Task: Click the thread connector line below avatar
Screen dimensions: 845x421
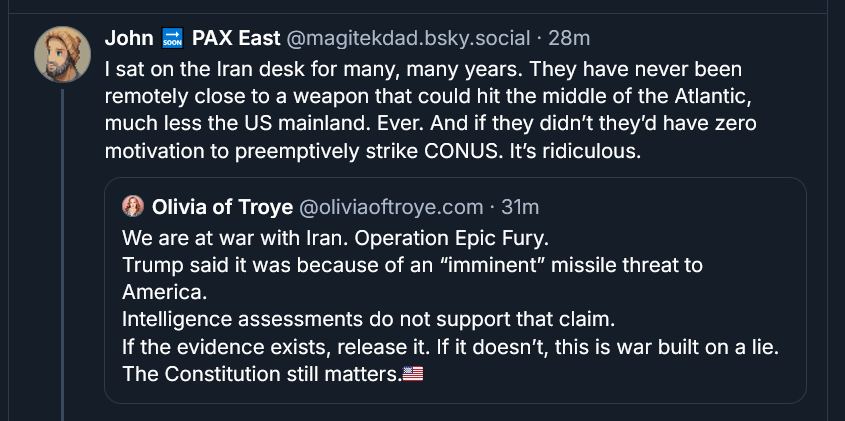Action: (x=62, y=250)
